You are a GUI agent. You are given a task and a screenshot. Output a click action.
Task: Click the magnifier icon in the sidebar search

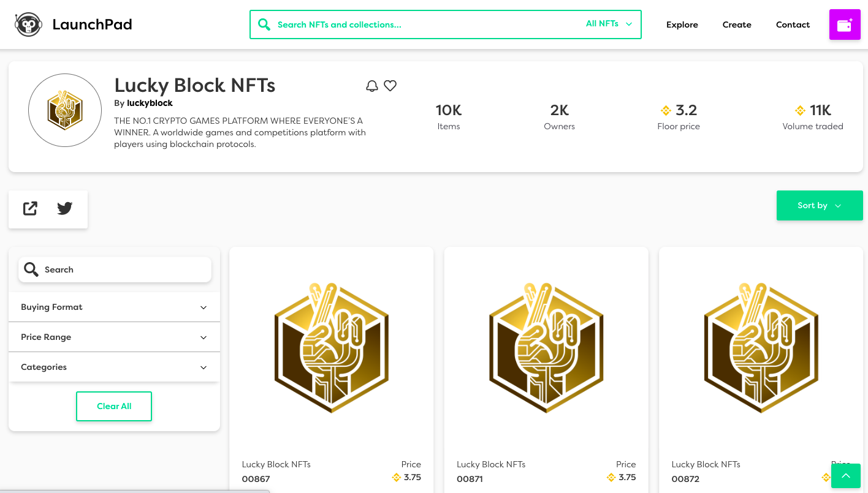coord(31,269)
